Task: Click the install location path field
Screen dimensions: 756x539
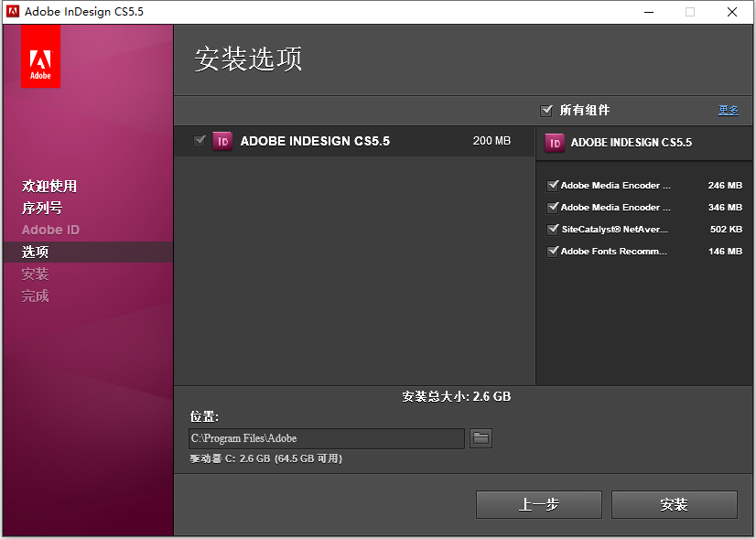Action: click(327, 438)
